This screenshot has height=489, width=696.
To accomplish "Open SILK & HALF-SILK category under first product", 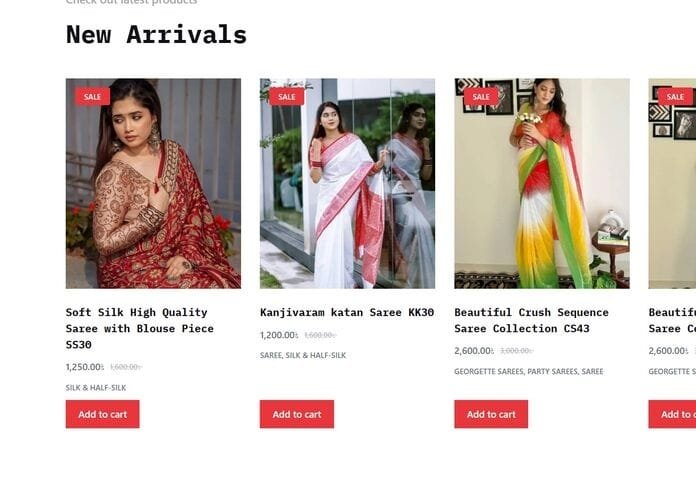I will point(96,388).
